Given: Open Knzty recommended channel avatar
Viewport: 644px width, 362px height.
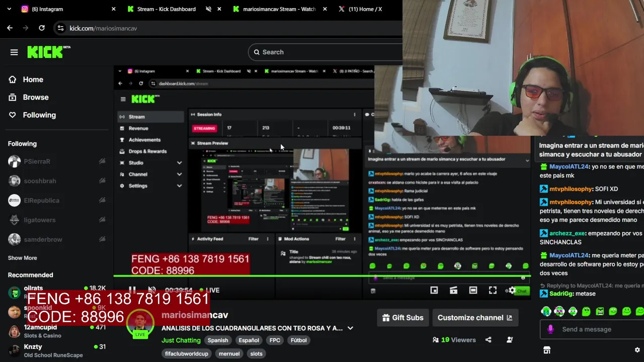Looking at the screenshot, I should click(14, 350).
